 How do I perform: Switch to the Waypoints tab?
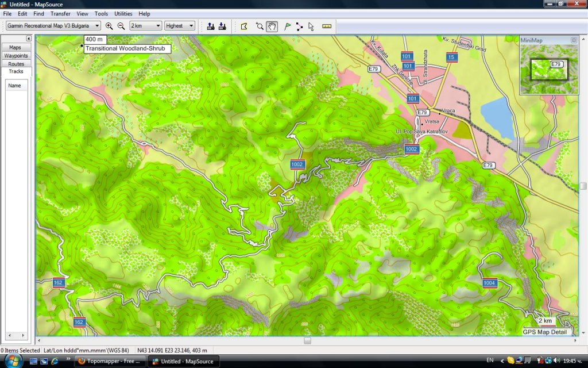16,56
